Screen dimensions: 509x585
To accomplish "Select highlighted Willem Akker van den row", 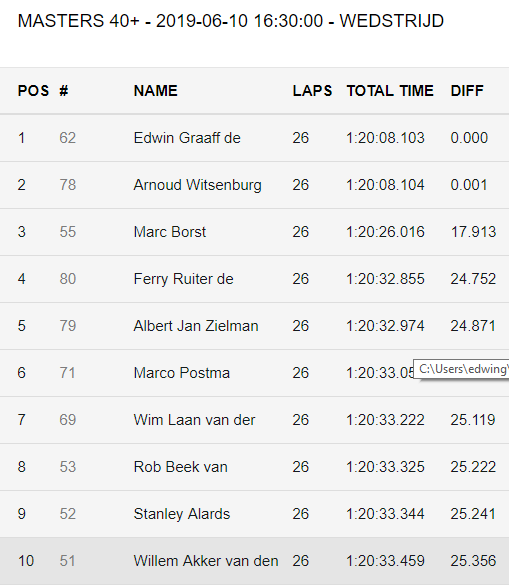I will [254, 561].
